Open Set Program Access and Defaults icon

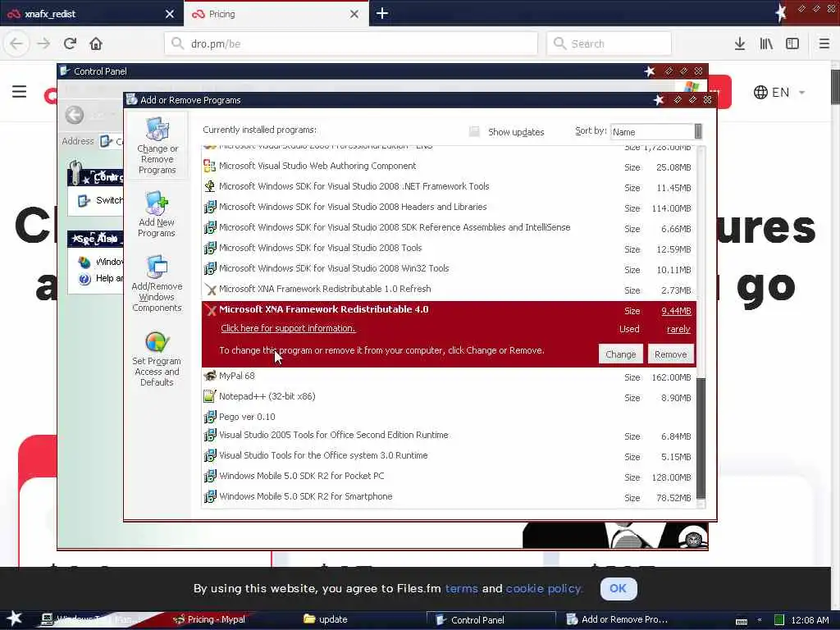point(157,358)
